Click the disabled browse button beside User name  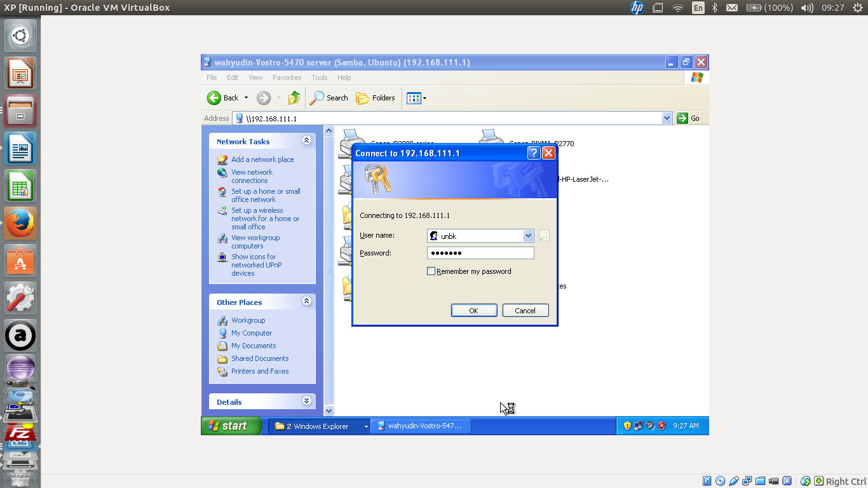click(544, 236)
